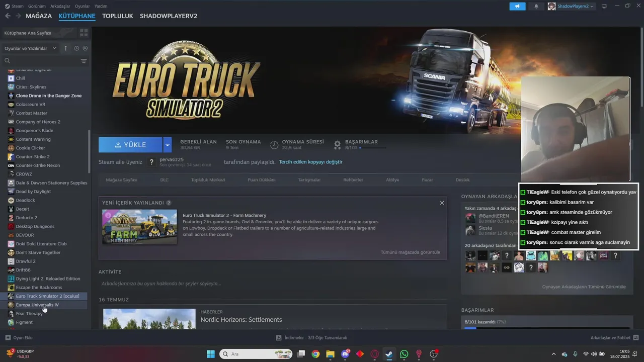
Task: Show hidden system tray icons chevron
Action: pyautogui.click(x=554, y=354)
